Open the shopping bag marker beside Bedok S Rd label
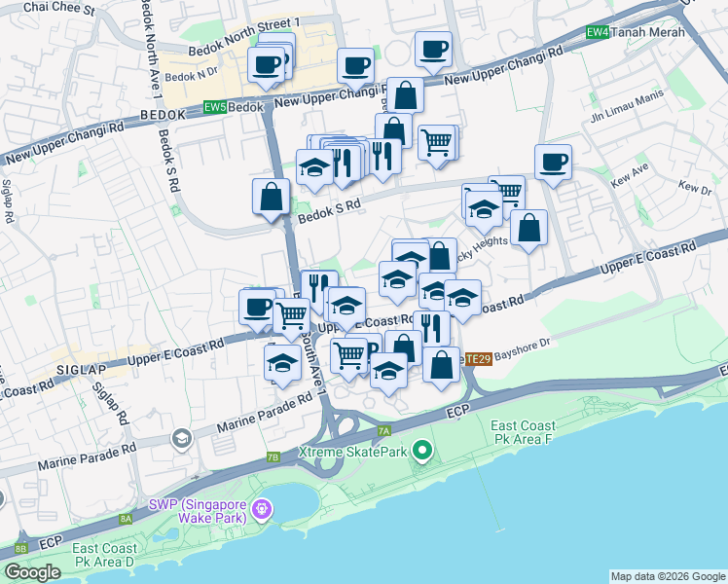This screenshot has width=728, height=584. click(272, 201)
